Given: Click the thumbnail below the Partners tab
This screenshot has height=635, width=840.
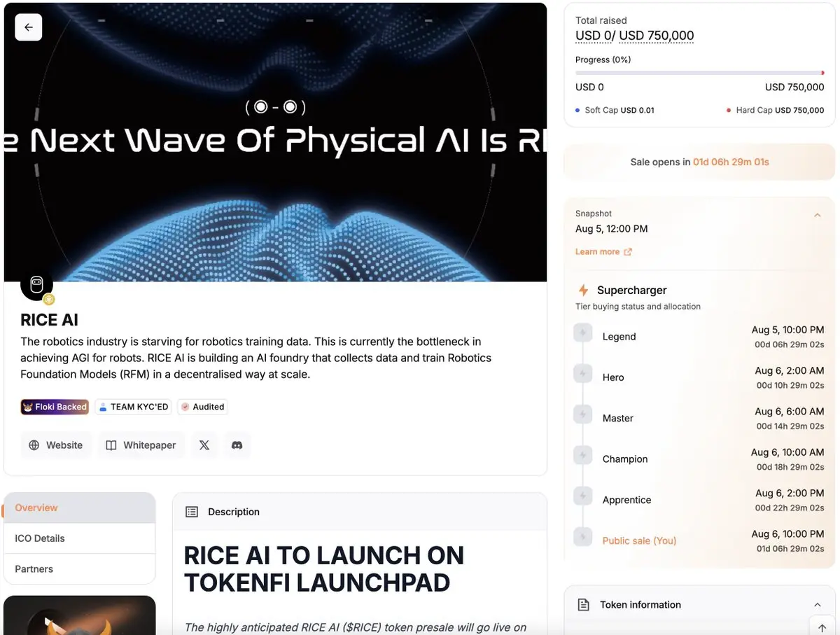Looking at the screenshot, I should [79, 615].
